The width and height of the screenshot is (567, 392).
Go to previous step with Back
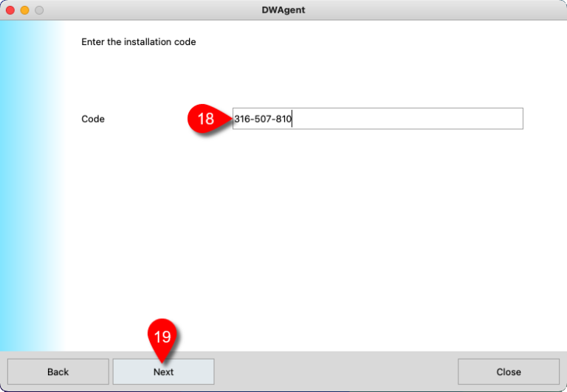click(58, 371)
